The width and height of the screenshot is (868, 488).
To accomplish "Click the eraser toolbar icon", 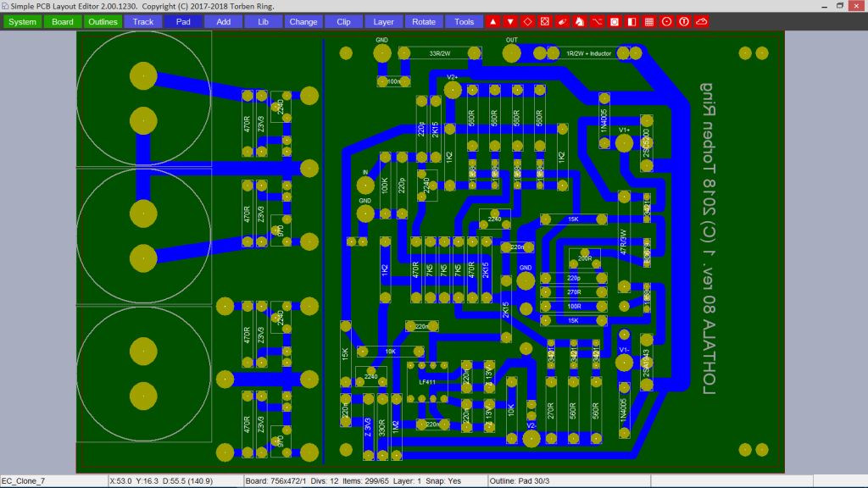I will pos(562,21).
